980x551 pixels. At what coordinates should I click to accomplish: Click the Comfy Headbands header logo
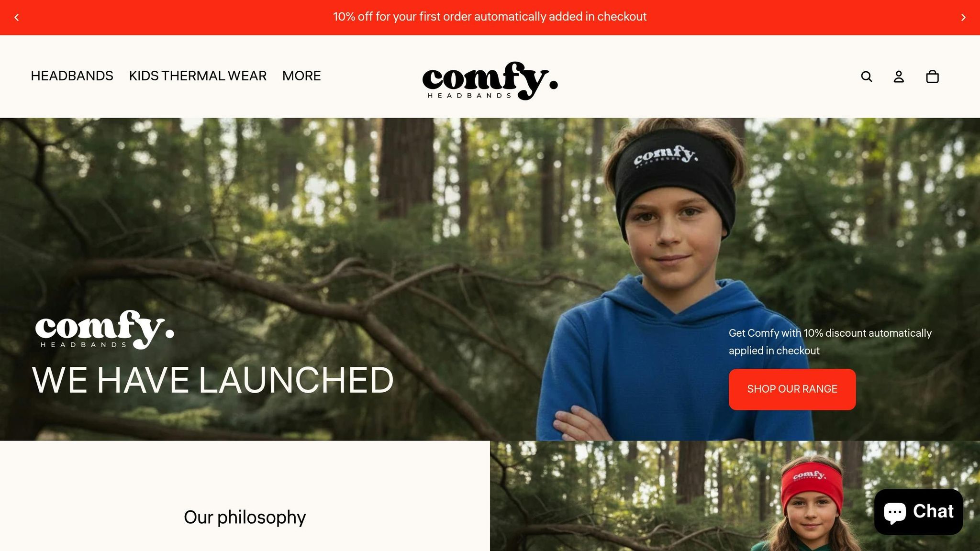point(490,80)
